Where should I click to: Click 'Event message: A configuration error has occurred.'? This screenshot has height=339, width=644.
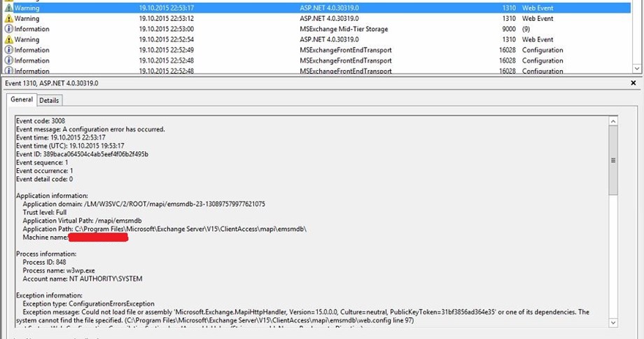pyautogui.click(x=90, y=129)
